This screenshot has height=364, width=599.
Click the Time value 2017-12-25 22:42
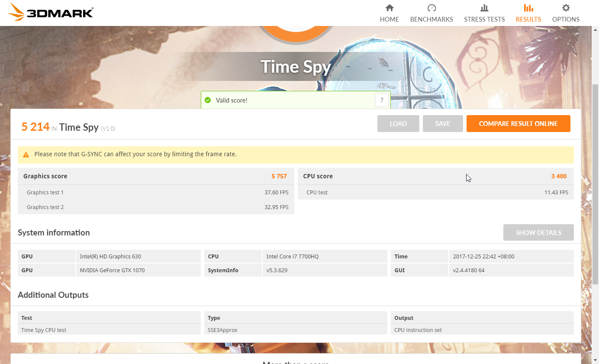(511, 256)
